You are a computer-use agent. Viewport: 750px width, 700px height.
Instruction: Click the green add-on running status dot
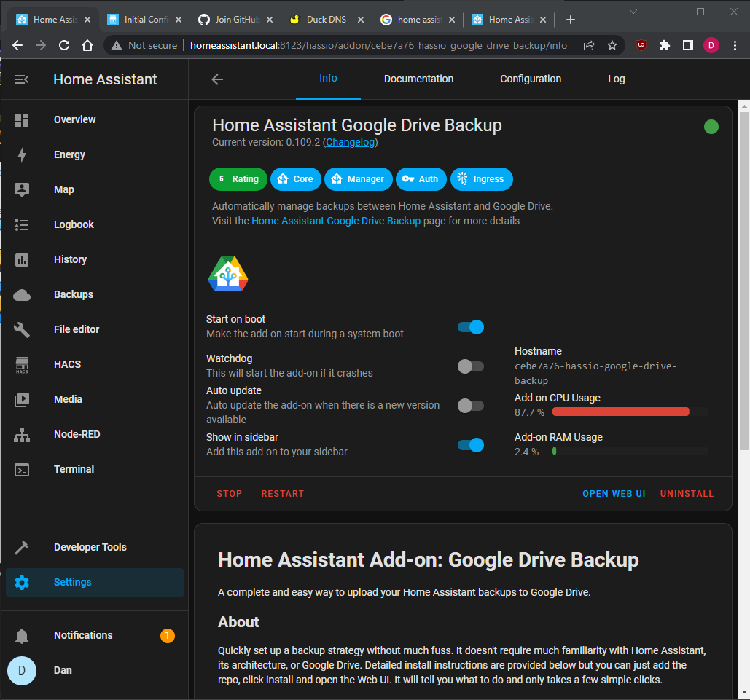711,127
